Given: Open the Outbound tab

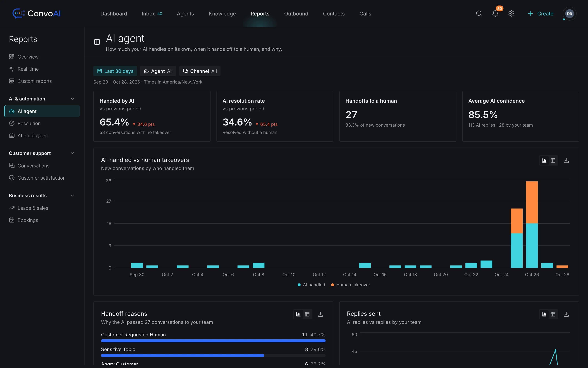Looking at the screenshot, I should pyautogui.click(x=296, y=14).
